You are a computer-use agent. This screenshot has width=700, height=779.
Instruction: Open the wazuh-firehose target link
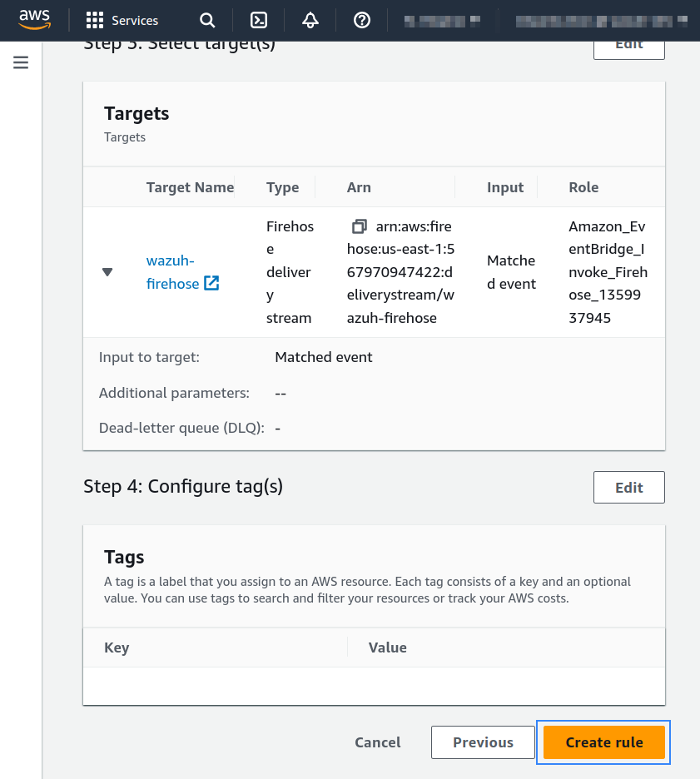point(172,272)
